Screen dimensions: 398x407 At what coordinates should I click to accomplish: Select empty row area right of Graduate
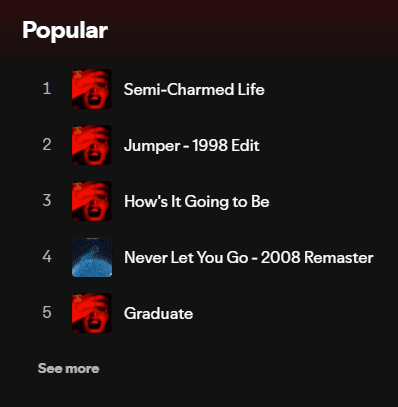pos(292,313)
